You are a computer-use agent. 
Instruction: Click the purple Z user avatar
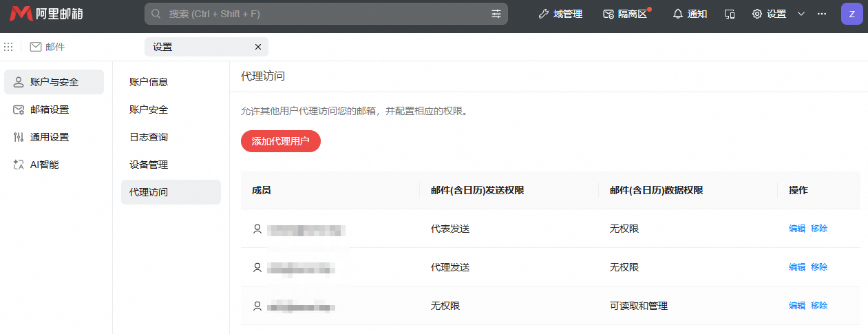tap(852, 14)
